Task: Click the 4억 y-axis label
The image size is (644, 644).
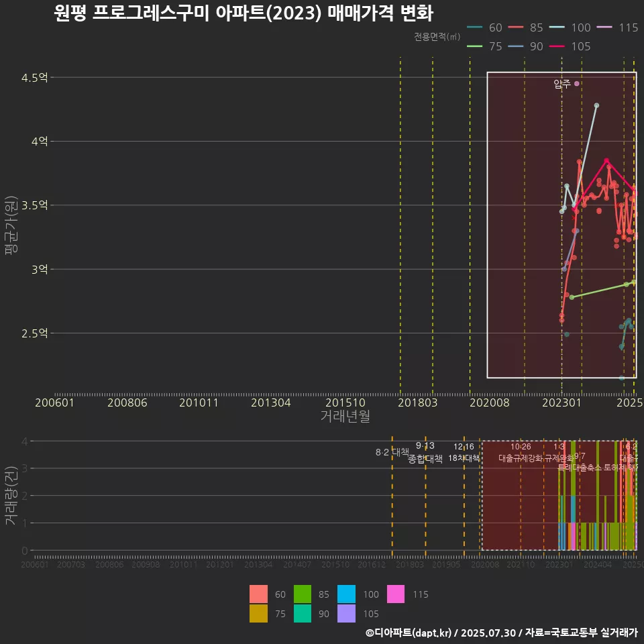Action: click(40, 142)
